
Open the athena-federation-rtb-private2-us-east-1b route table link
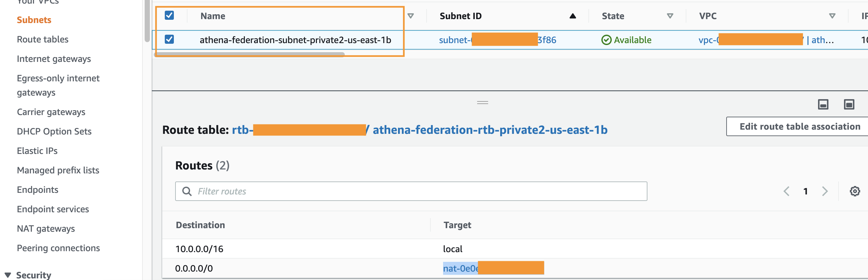tap(490, 130)
